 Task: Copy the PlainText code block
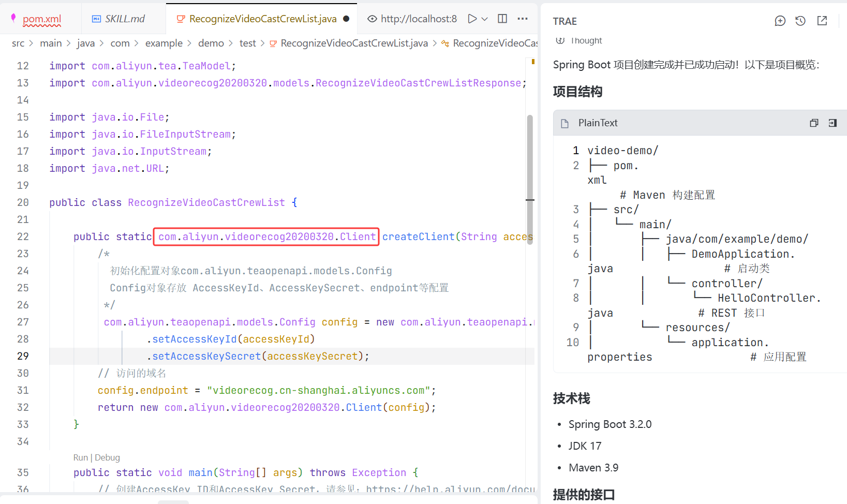click(814, 123)
